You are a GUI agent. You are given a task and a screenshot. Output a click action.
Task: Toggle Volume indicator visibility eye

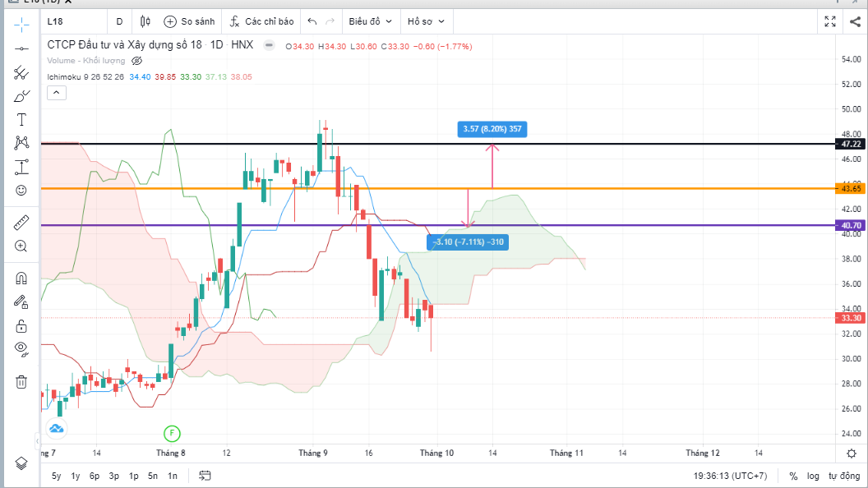pos(136,61)
